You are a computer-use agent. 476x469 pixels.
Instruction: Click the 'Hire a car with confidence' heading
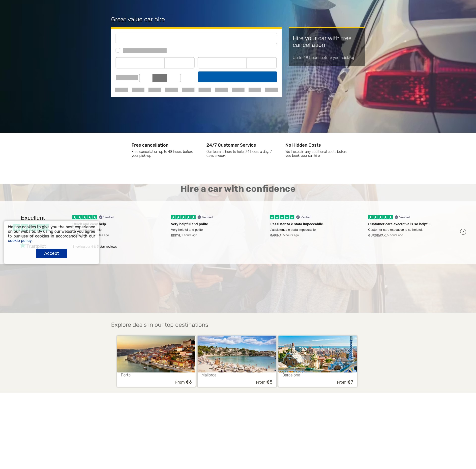point(238,189)
